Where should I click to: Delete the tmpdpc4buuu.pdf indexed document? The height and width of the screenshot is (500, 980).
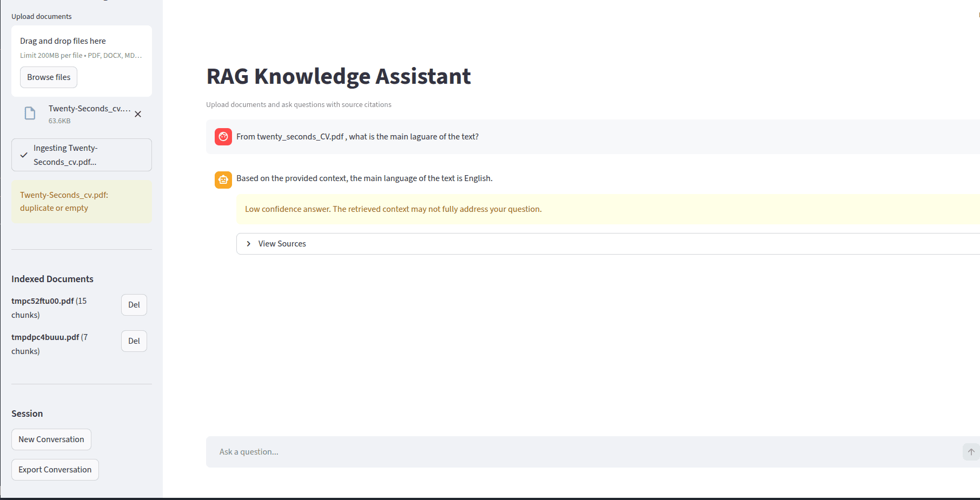pyautogui.click(x=134, y=341)
